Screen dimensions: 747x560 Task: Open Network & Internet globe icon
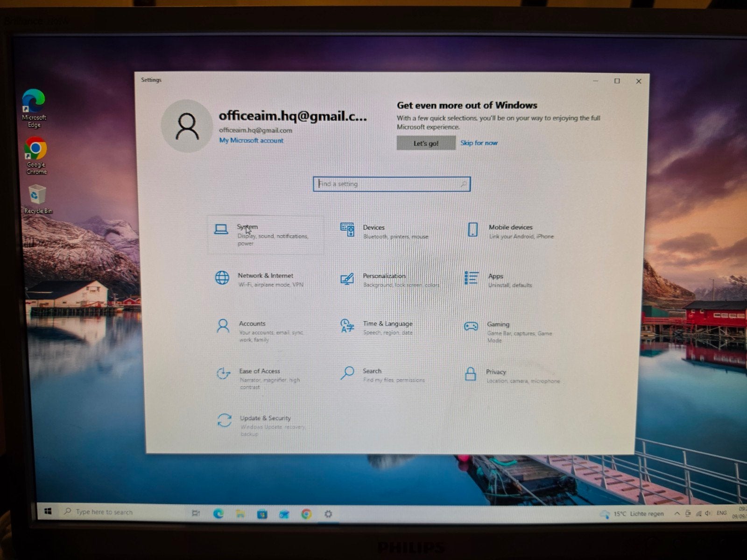[222, 278]
